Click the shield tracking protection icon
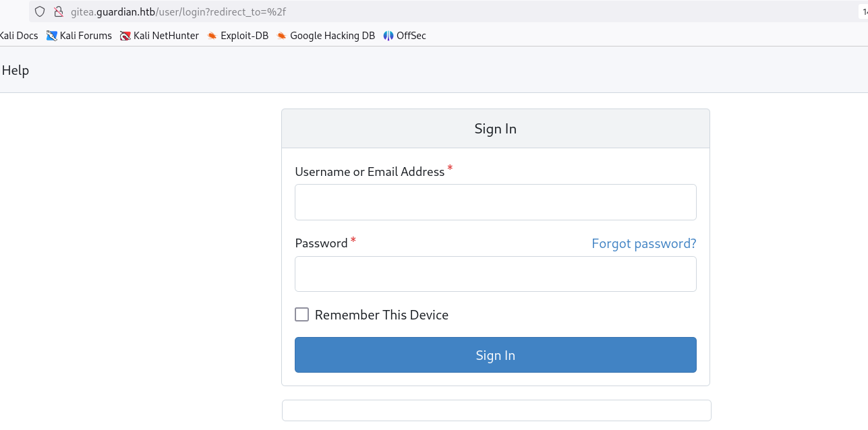868x430 pixels. coord(40,11)
